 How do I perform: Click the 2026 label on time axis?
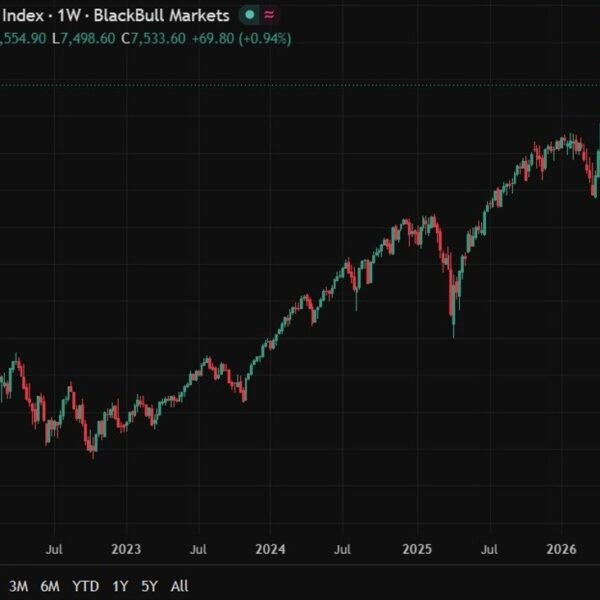coord(561,549)
